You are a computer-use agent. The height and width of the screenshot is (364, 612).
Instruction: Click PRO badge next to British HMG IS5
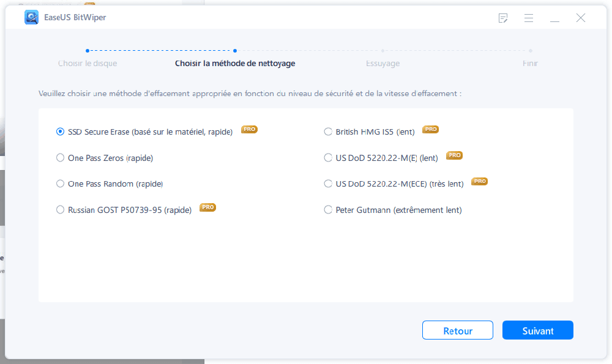click(x=431, y=130)
